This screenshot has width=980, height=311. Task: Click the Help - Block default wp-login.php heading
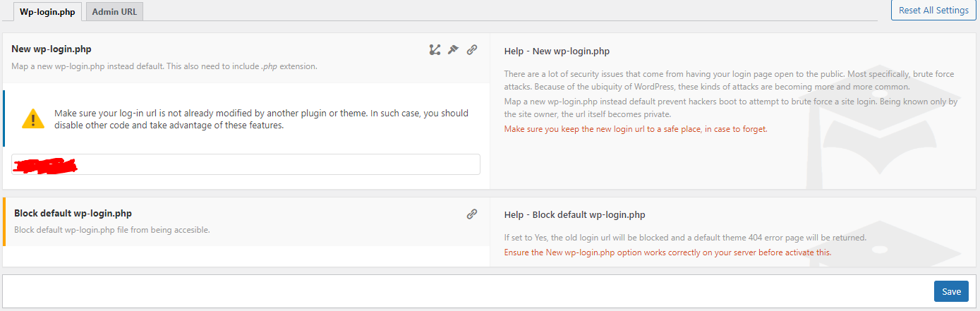(x=574, y=214)
